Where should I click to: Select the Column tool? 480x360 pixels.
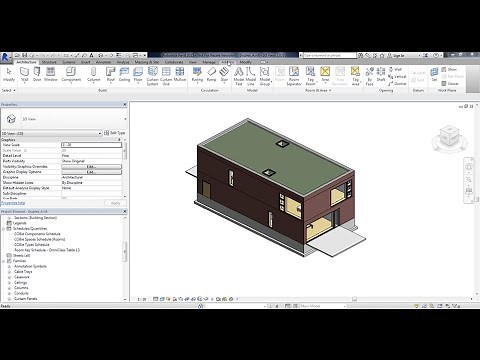click(x=93, y=74)
